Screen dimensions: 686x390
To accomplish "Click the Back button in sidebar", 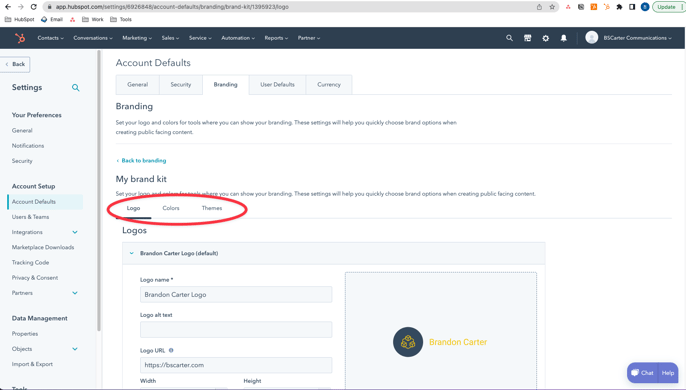I will [x=15, y=64].
